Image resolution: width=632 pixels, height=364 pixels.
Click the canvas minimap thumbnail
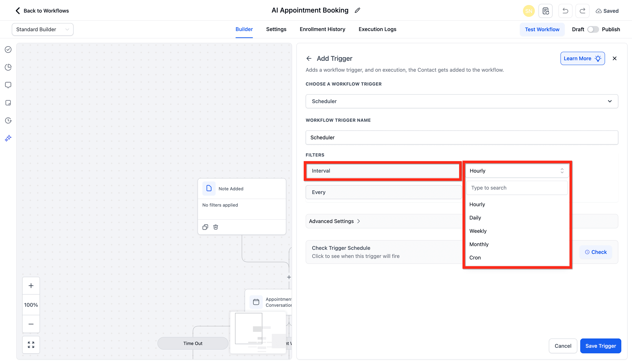coord(258,332)
